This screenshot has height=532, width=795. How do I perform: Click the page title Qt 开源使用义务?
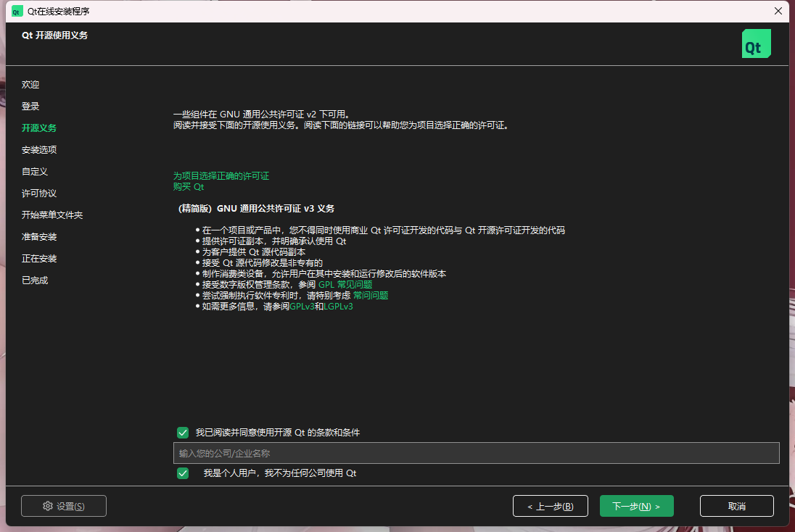[54, 36]
